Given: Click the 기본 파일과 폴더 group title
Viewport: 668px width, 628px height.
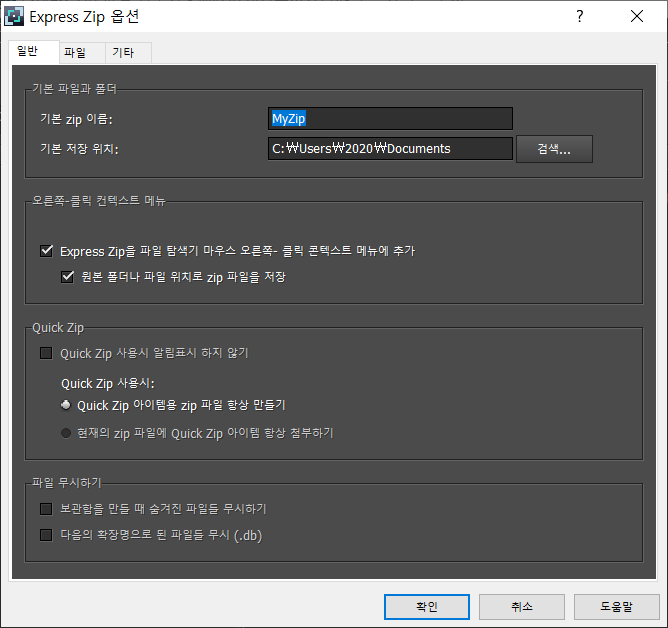Looking at the screenshot, I should pyautogui.click(x=75, y=89).
